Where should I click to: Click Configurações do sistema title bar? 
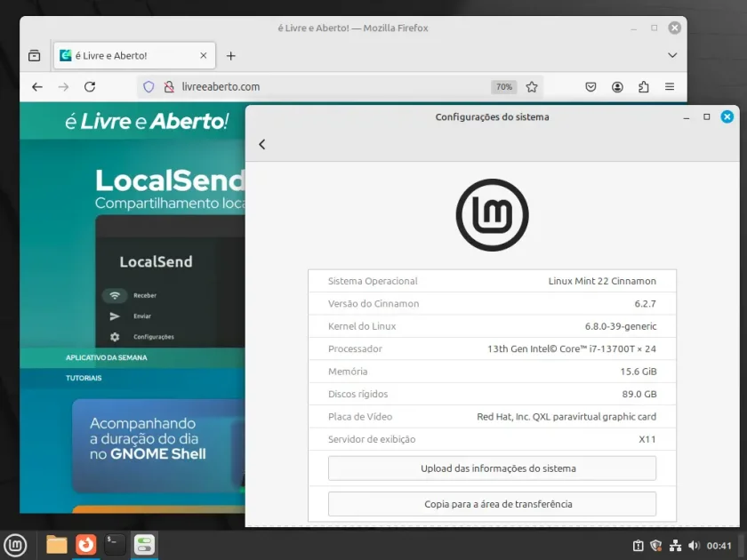492,117
